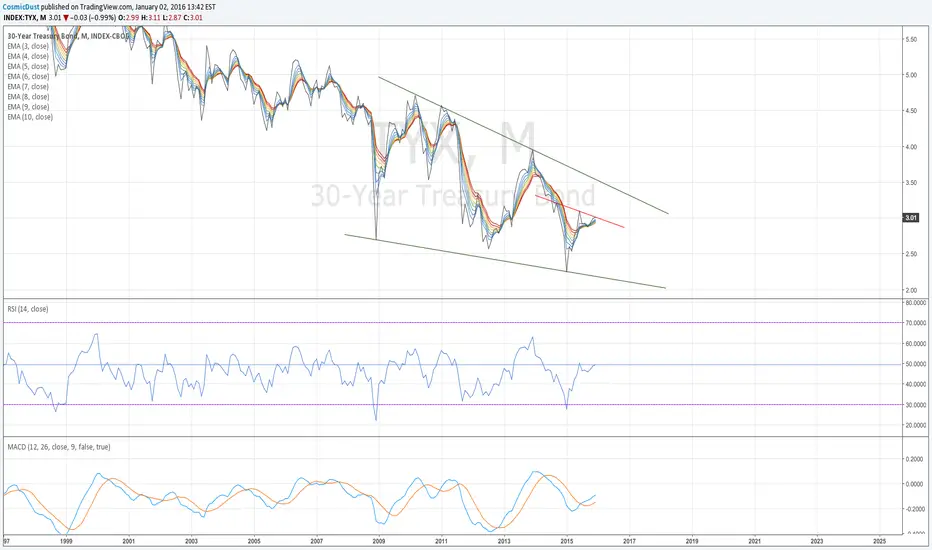This screenshot has width=932, height=550.
Task: Open the CosmicDust author link
Action: [21, 7]
